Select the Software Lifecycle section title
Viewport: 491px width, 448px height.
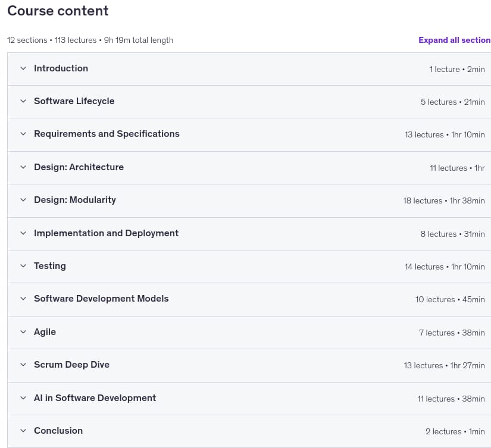click(74, 101)
